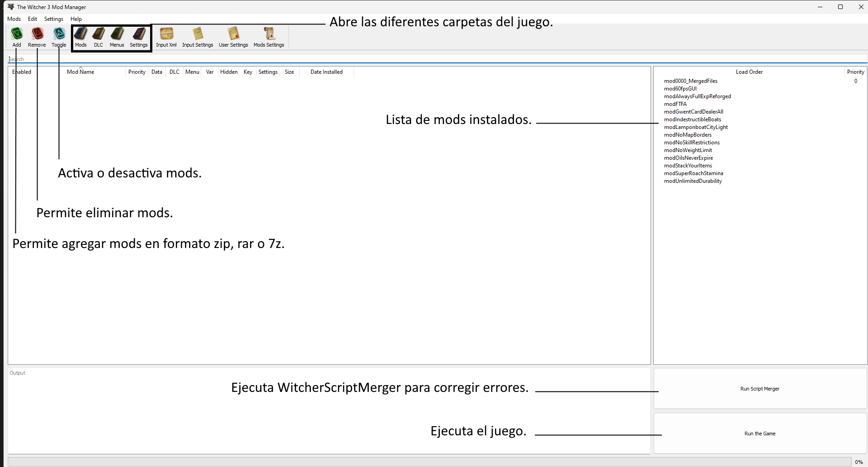Select modNoSkillRestrictions in load order

click(692, 143)
